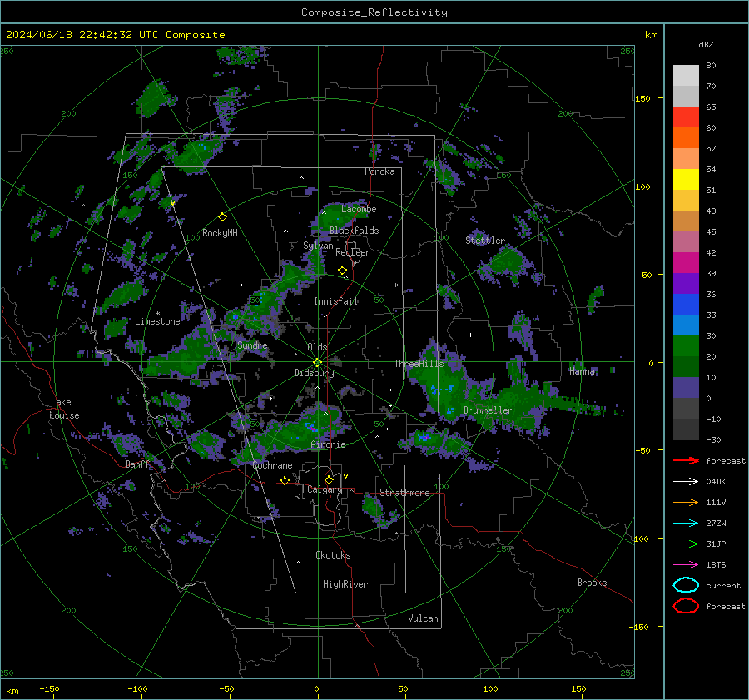Screen dimensions: 749x700
Task: Click the ThreeHills city label
Action: point(419,364)
